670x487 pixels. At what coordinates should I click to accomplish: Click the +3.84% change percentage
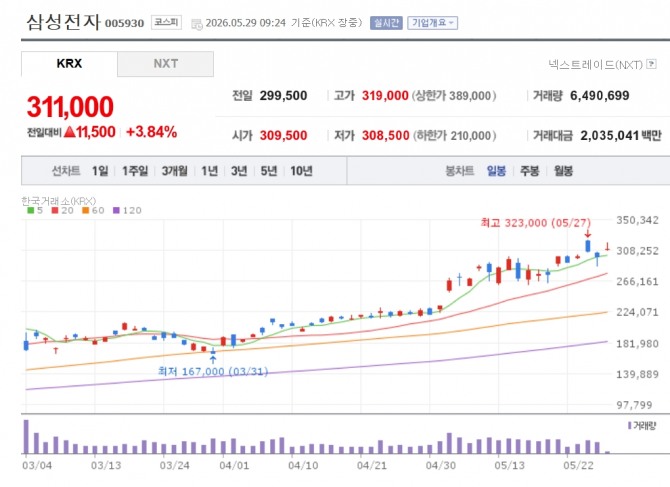tap(152, 132)
